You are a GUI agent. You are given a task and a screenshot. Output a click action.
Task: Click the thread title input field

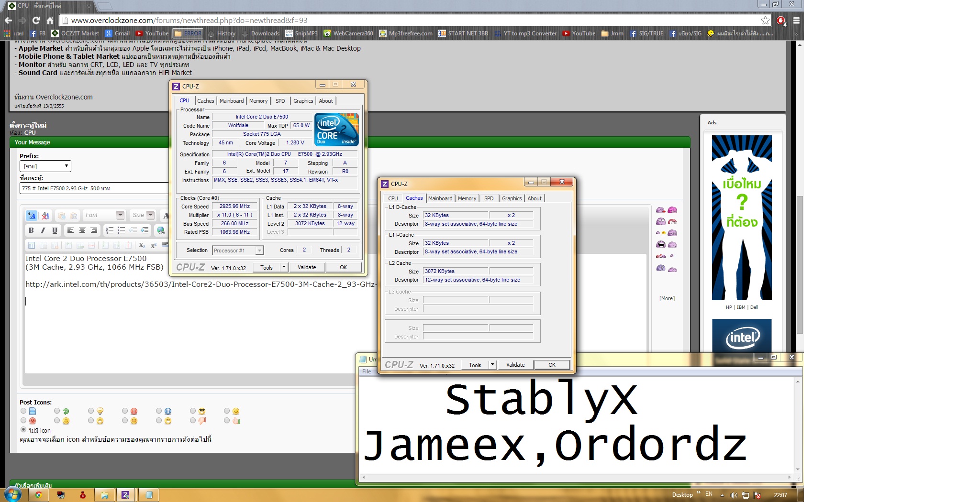(x=94, y=188)
